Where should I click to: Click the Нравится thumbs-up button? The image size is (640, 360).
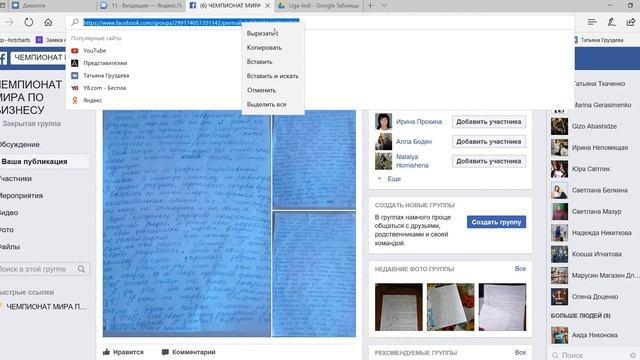(123, 352)
